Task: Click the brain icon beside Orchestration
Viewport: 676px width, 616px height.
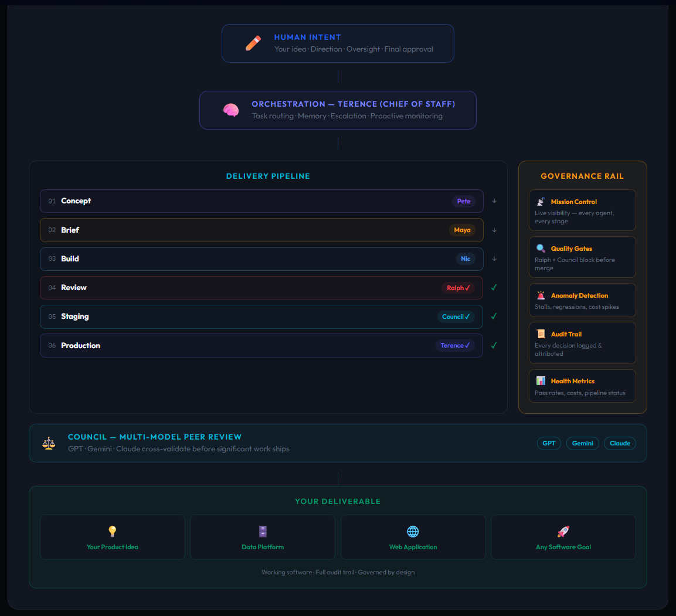Action: click(x=231, y=110)
